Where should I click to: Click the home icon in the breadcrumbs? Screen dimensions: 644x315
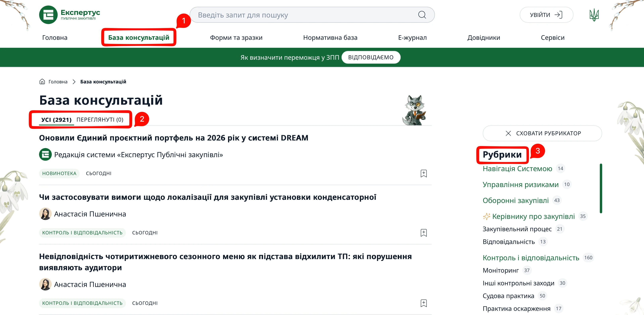(x=42, y=81)
